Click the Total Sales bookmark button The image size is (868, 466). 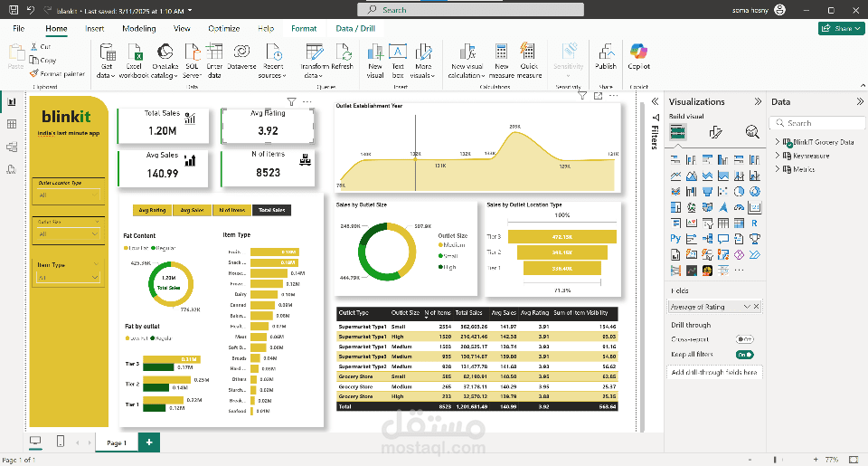(272, 210)
